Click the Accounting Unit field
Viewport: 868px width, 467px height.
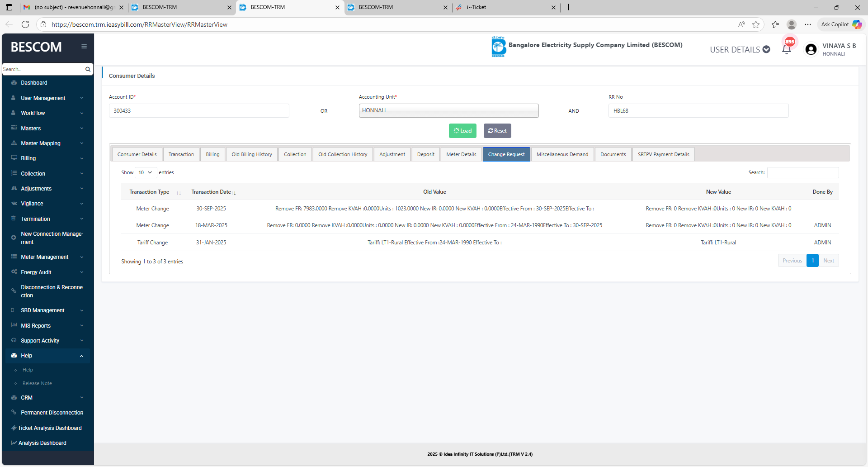coord(448,111)
